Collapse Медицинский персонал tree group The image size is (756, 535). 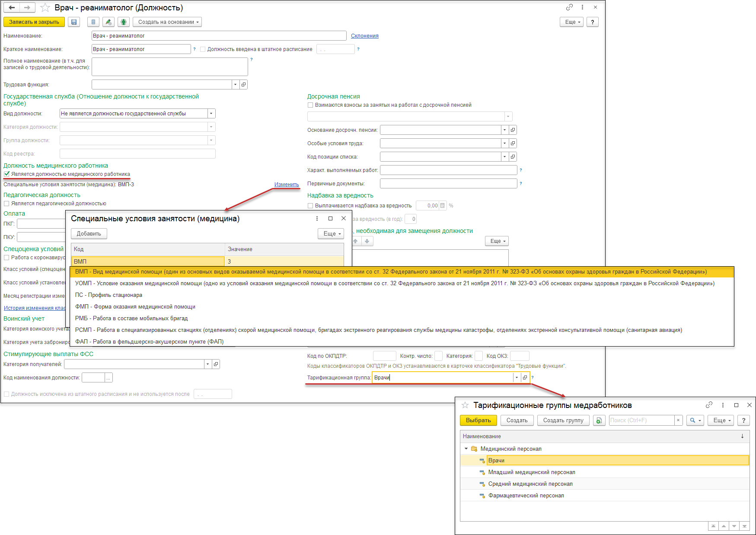pos(466,449)
